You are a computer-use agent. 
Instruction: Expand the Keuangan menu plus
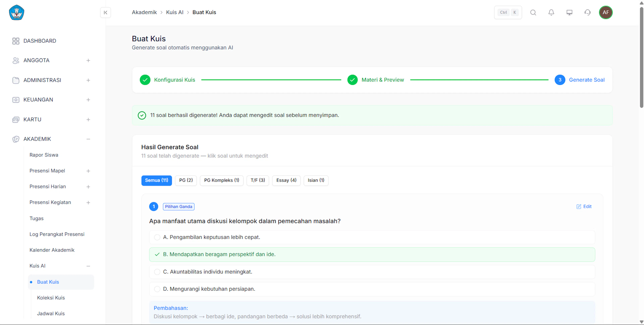[88, 100]
